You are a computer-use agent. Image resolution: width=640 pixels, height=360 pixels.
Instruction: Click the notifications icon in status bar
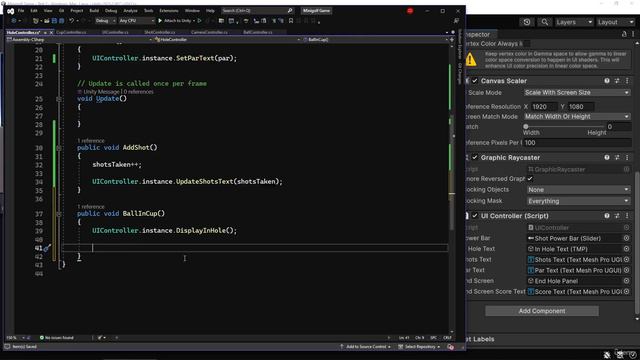451,347
